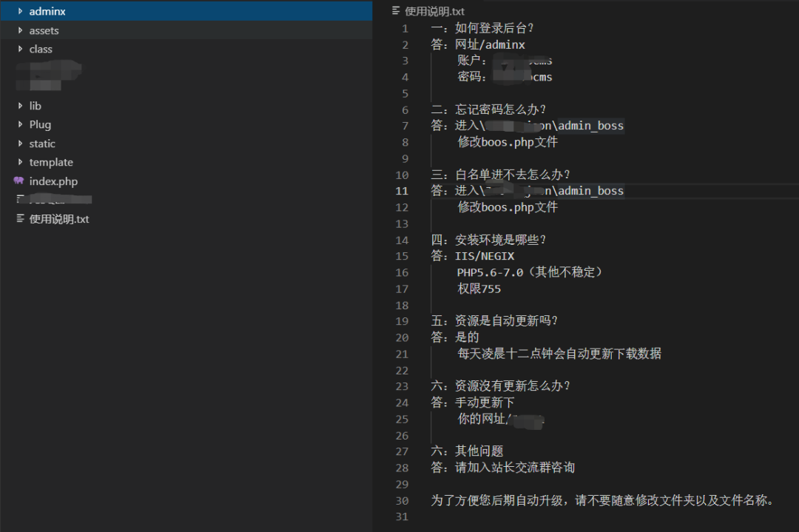Click the 网址/adminx text on line 2
The height and width of the screenshot is (532, 799).
point(490,44)
